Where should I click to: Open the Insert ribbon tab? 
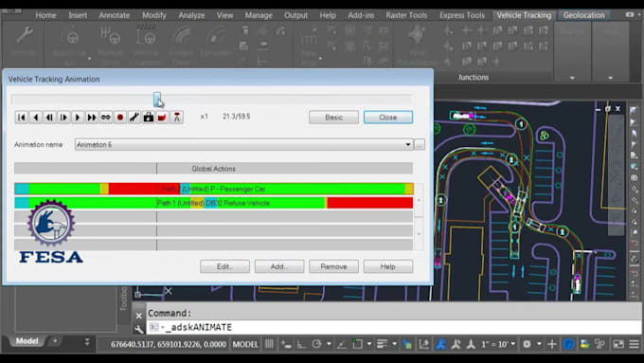78,15
